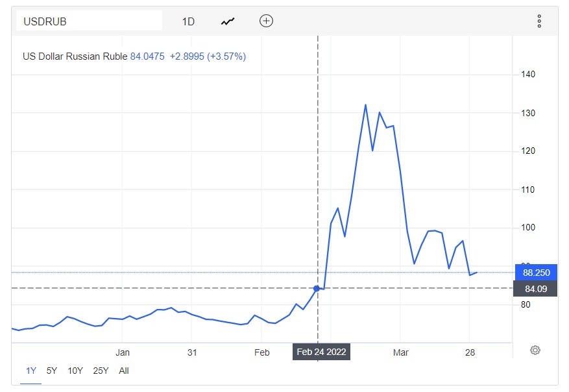The width and height of the screenshot is (569, 392).
Task: Choose the 25Y time range
Action: [x=101, y=371]
